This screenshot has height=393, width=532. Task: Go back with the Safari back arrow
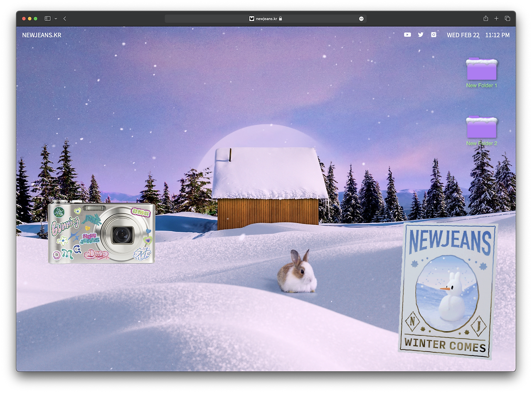click(65, 19)
